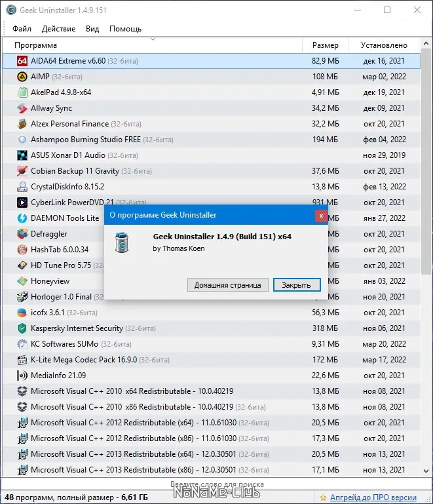
Task: Open the Вид menu
Action: coord(92,29)
